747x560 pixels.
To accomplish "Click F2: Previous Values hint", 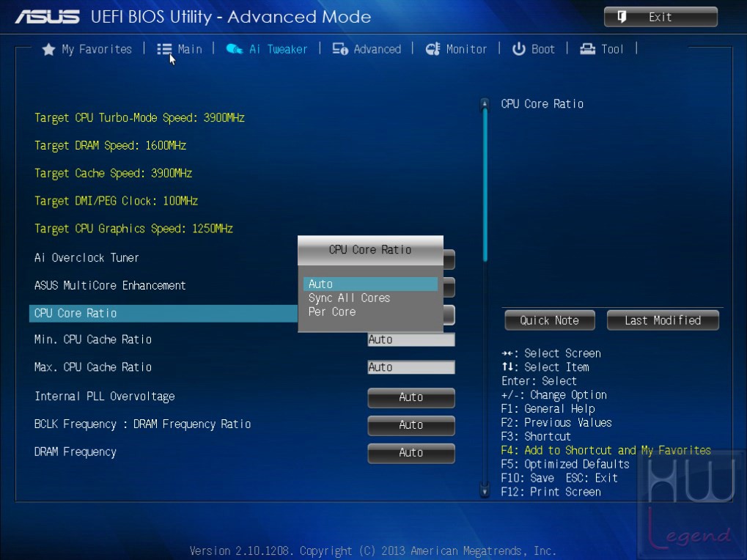I will [556, 423].
